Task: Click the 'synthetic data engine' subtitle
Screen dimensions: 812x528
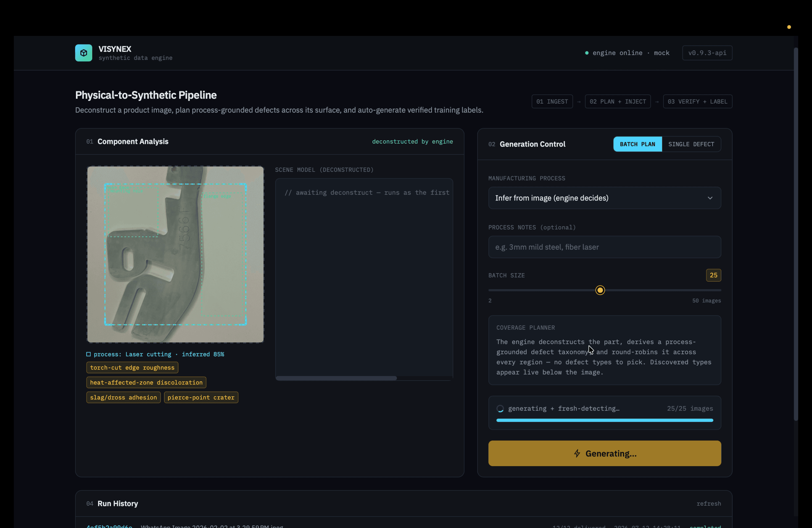Action: [135, 58]
